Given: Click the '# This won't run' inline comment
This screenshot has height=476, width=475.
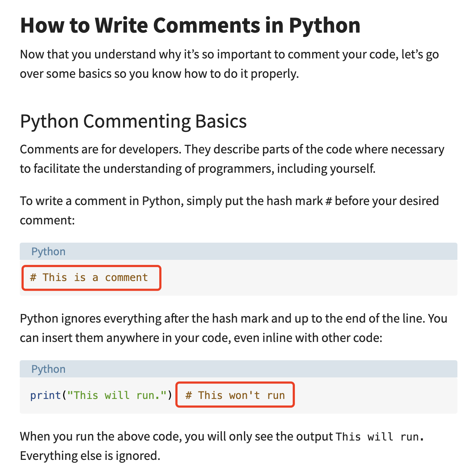Looking at the screenshot, I should coord(235,395).
